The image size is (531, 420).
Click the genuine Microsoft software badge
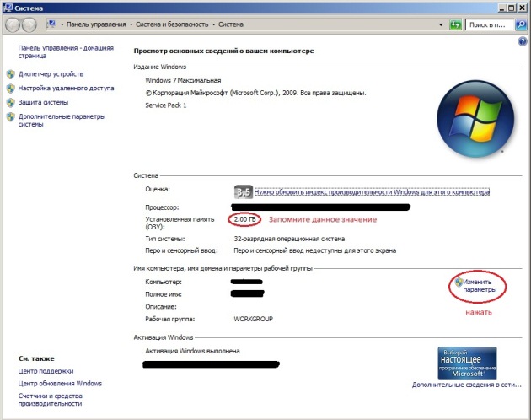467,363
